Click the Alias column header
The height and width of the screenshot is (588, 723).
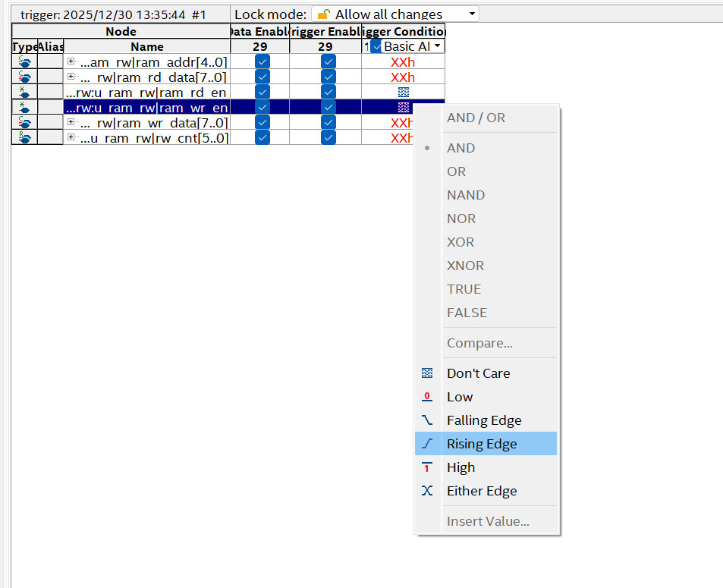pyautogui.click(x=51, y=46)
